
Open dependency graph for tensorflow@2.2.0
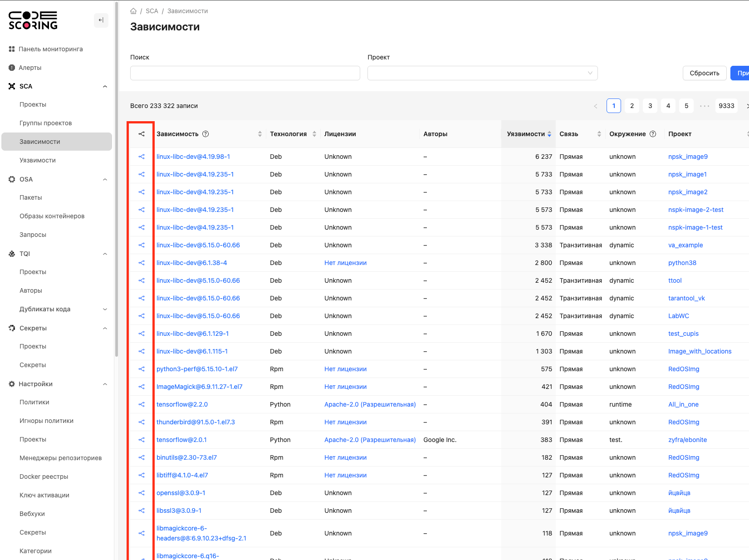(x=142, y=404)
